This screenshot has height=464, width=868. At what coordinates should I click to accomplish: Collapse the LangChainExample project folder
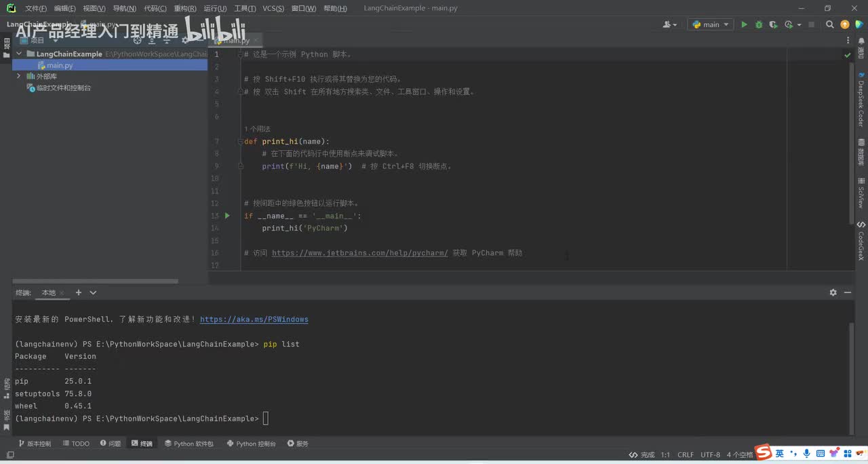19,54
